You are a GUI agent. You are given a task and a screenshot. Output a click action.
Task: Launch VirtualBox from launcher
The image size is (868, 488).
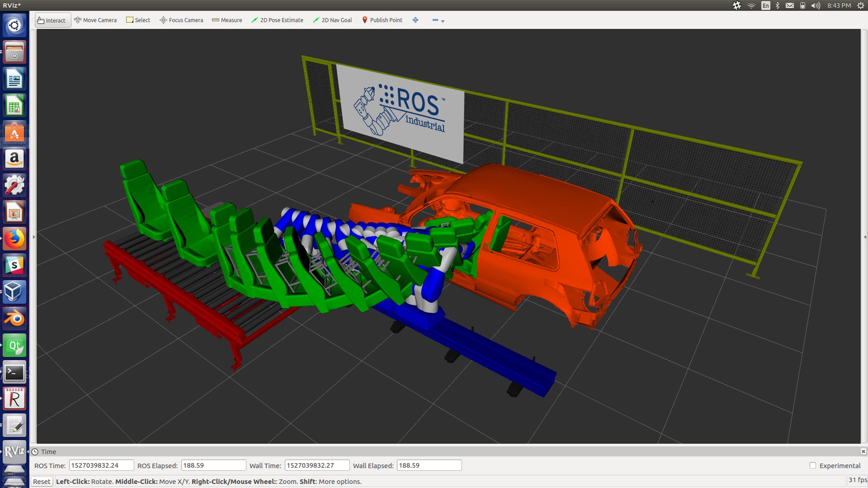click(14, 292)
